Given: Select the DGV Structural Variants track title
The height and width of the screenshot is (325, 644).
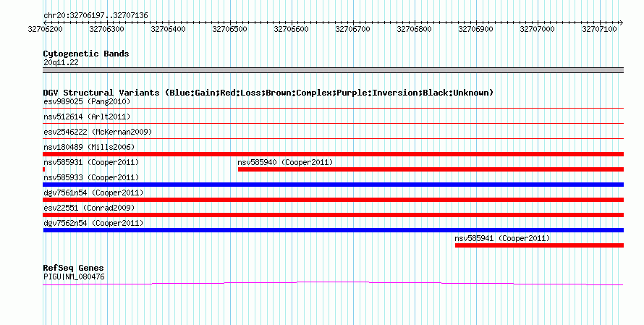Looking at the screenshot, I should (268, 93).
